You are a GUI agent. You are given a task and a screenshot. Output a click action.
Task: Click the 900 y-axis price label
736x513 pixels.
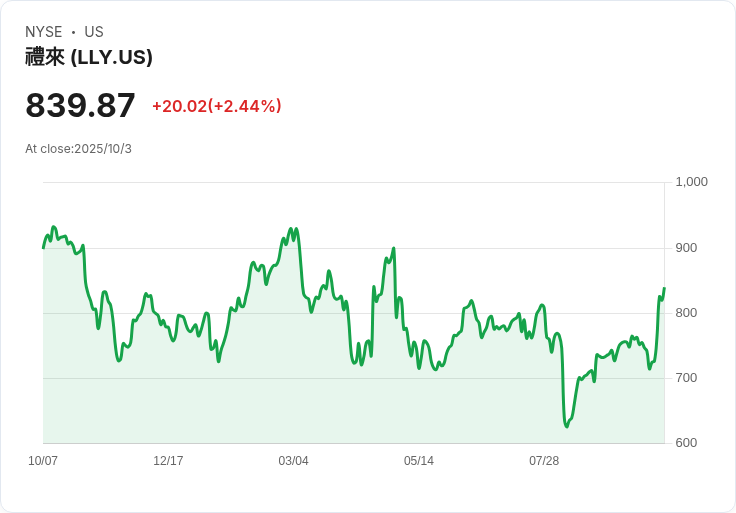coord(686,248)
